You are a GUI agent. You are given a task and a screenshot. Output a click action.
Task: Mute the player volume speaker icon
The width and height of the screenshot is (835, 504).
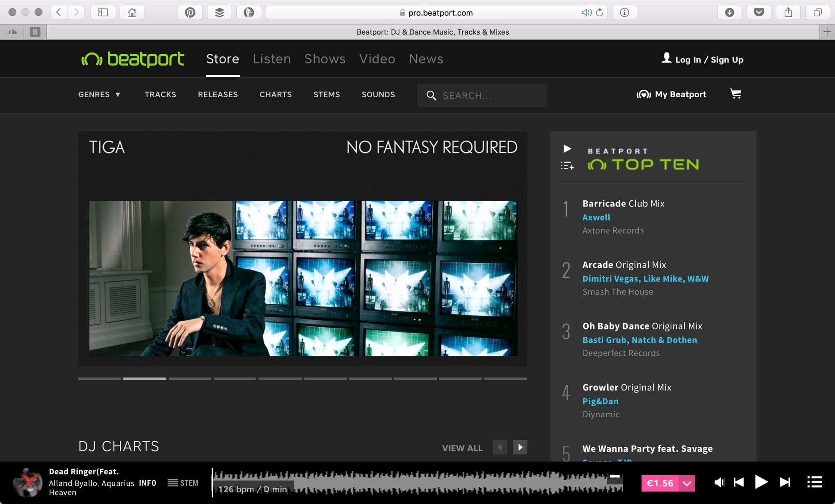tap(719, 483)
